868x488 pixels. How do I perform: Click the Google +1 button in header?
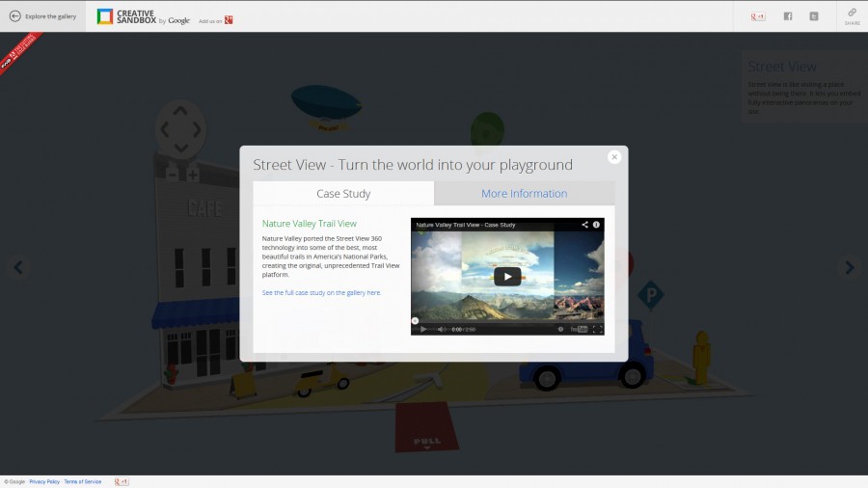pos(758,16)
